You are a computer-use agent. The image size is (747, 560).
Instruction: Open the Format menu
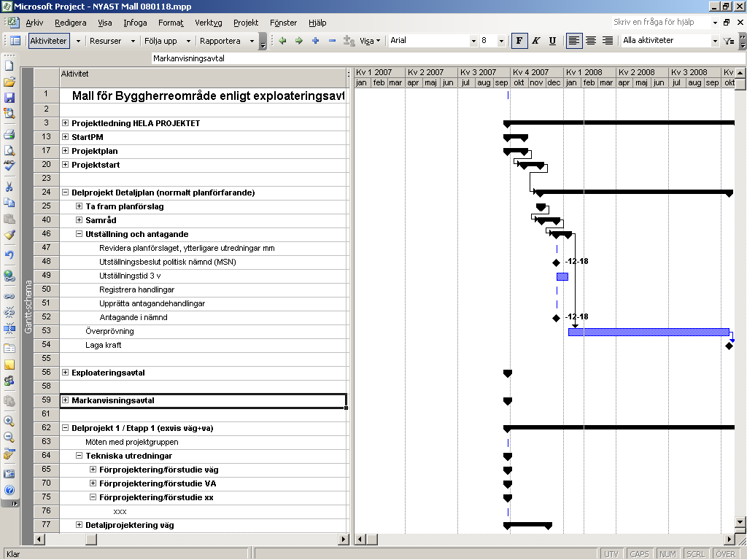(171, 23)
